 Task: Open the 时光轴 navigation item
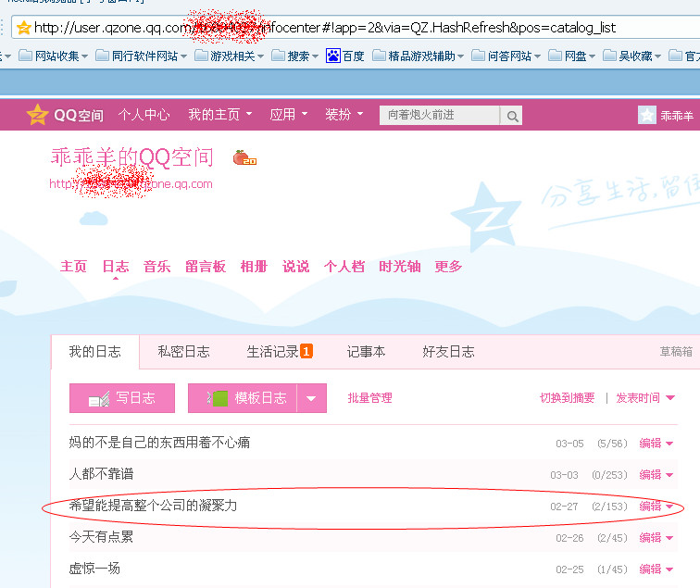coord(400,267)
